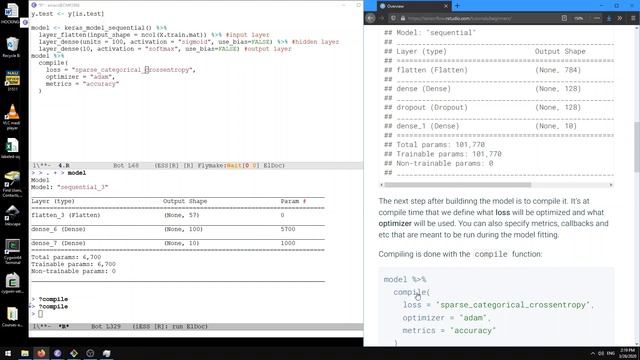Open the cygwin setup desktop icon
640x360 pixels.
(x=12, y=283)
